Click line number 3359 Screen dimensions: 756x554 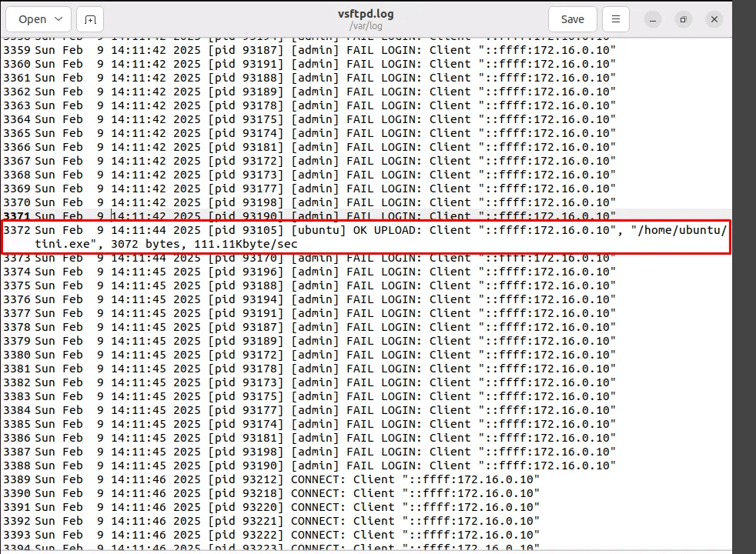16,50
